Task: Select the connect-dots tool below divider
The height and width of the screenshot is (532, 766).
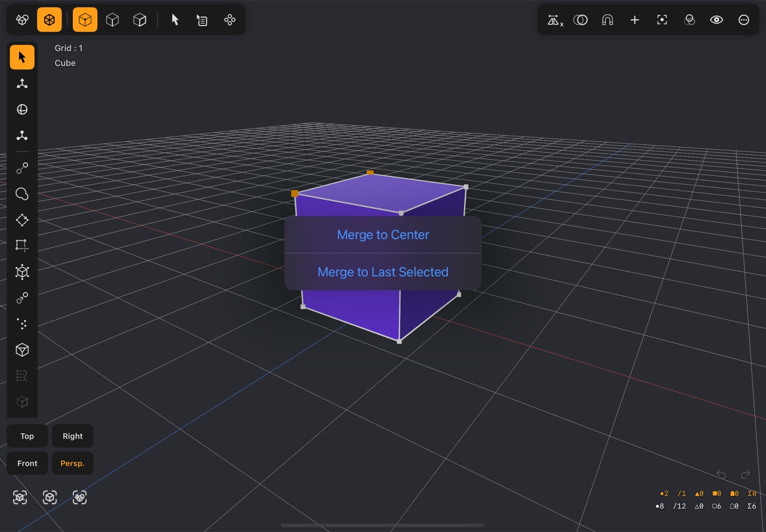Action: click(x=22, y=168)
